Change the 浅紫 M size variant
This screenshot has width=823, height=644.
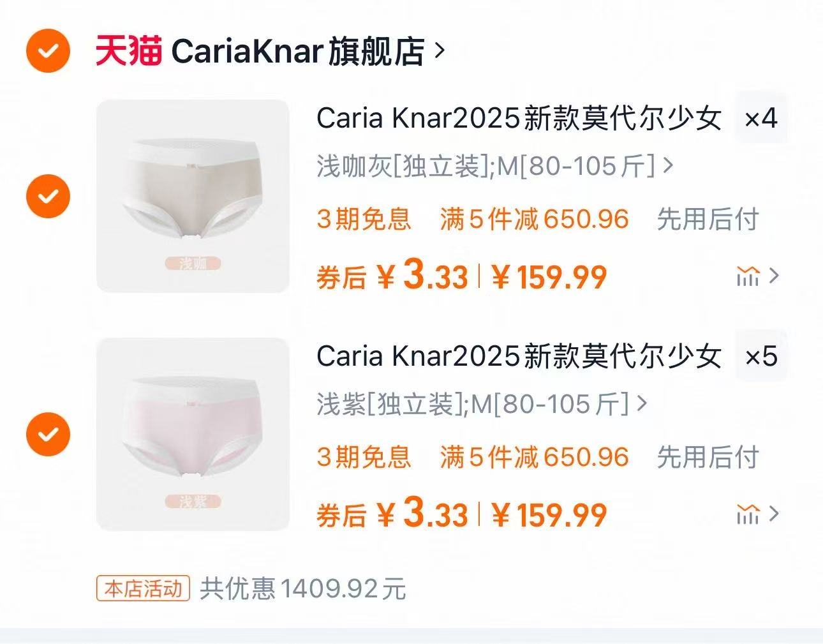pyautogui.click(x=482, y=404)
